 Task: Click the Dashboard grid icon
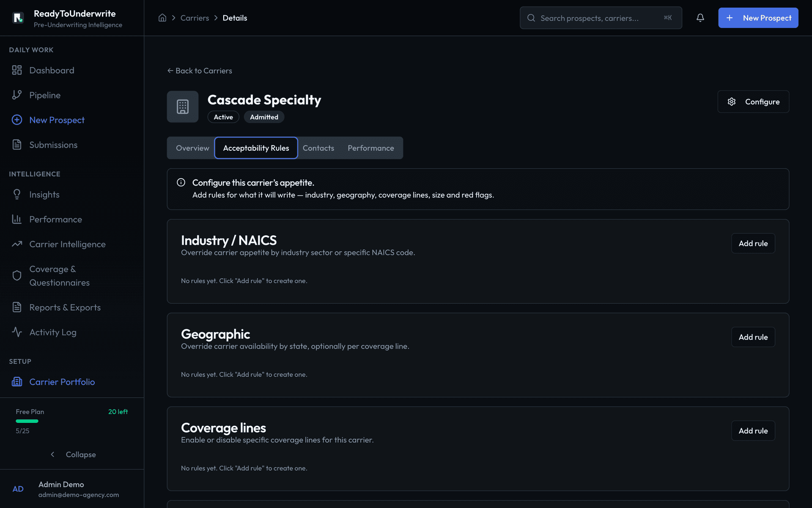click(x=17, y=70)
